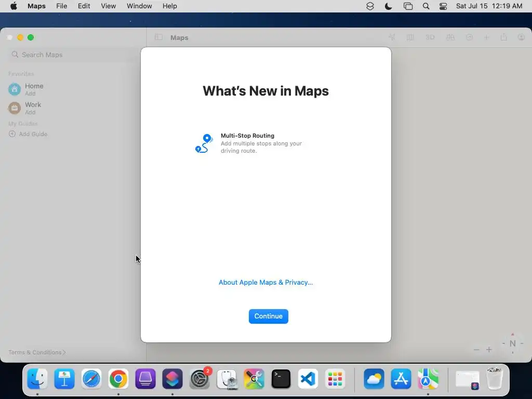The width and height of the screenshot is (532, 399).
Task: Click the minimized window thumbnail in dock
Action: point(467,379)
